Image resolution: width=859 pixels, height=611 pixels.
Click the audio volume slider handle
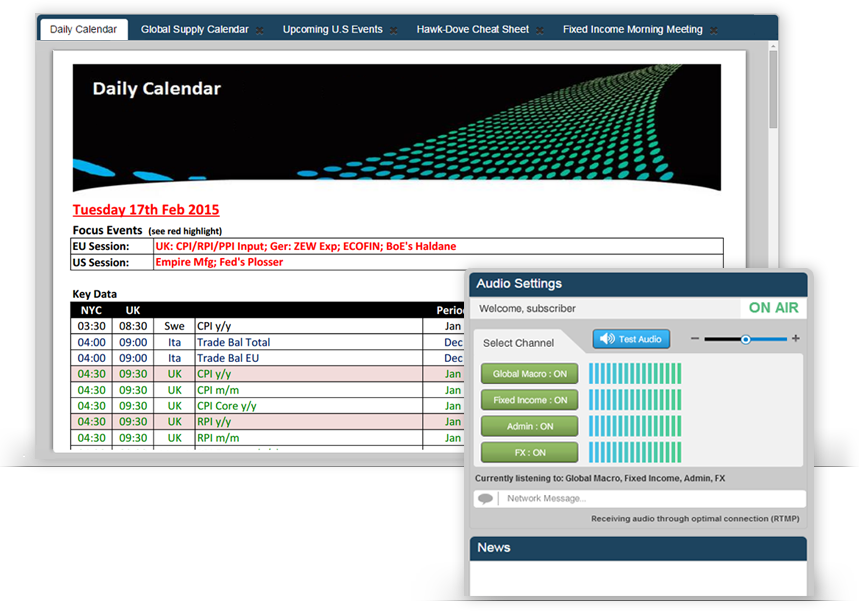[745, 339]
